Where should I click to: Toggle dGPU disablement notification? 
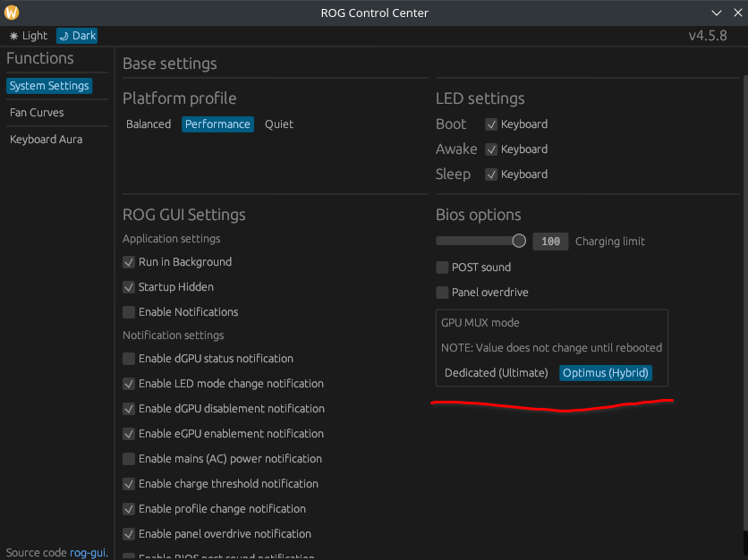coord(129,409)
